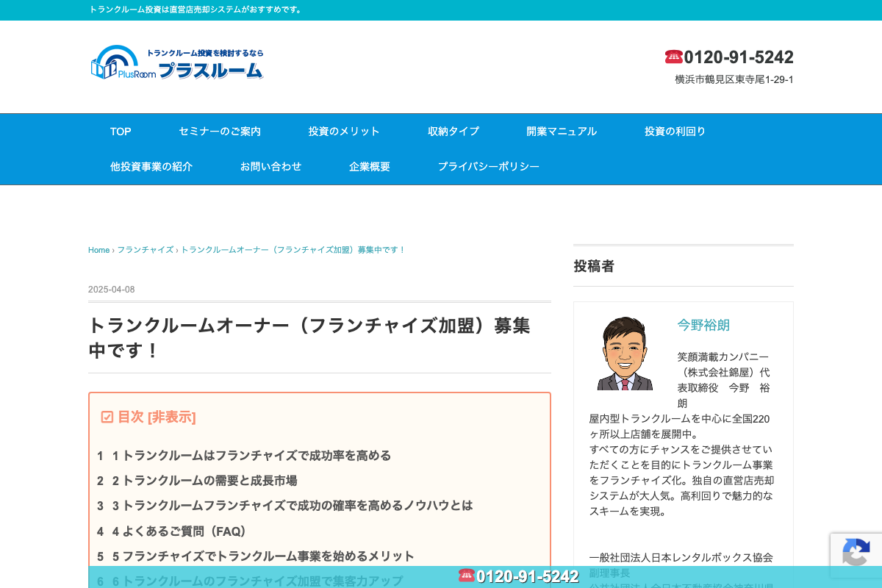Open 他投資事業の紹介 menu item
The image size is (882, 588).
point(151,167)
